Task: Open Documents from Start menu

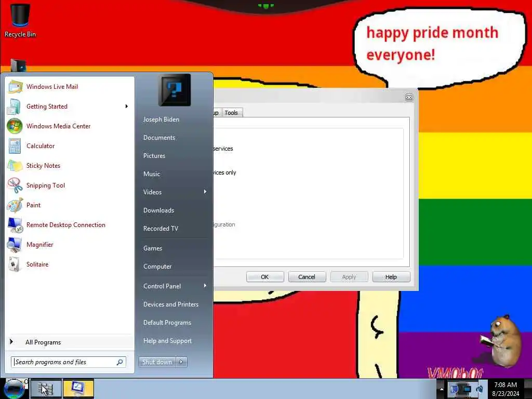Action: tap(159, 137)
